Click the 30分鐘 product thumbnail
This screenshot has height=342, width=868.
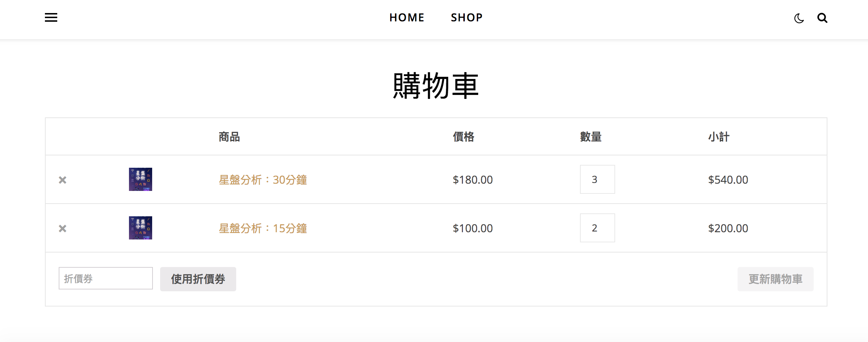click(x=141, y=179)
